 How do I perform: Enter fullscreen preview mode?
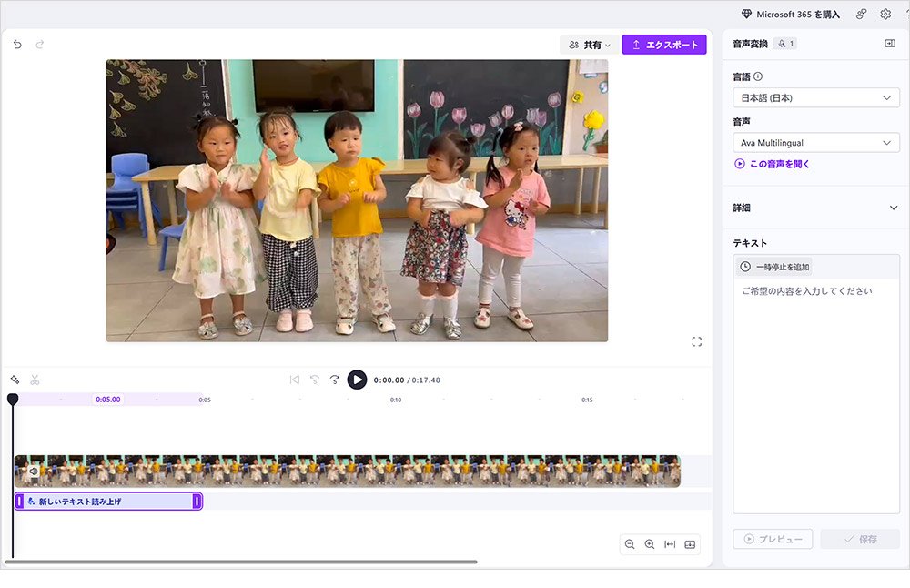(697, 341)
